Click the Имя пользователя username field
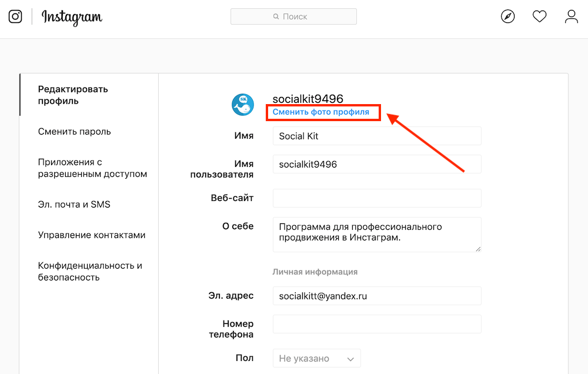Viewport: 588px width, 374px height. (x=377, y=164)
